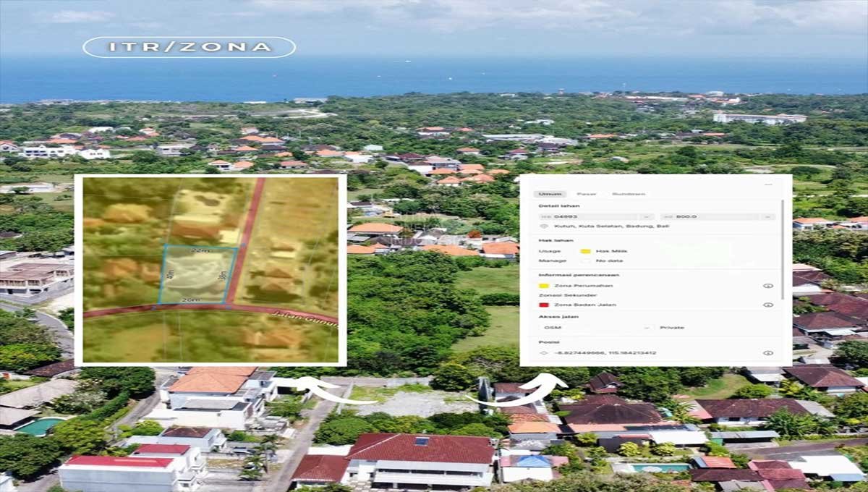Click the yellow Hak Milik color swatch
This screenshot has width=868, height=492.
(x=584, y=251)
